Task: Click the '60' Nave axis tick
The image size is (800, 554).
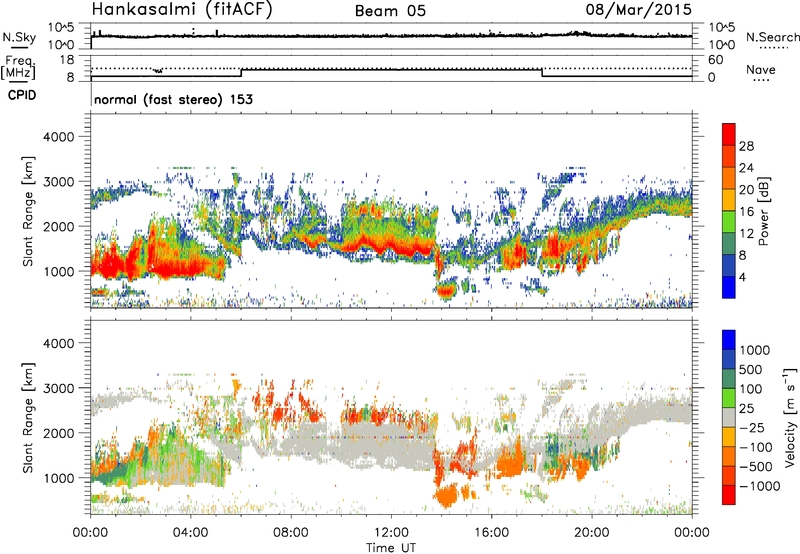Action: (715, 60)
